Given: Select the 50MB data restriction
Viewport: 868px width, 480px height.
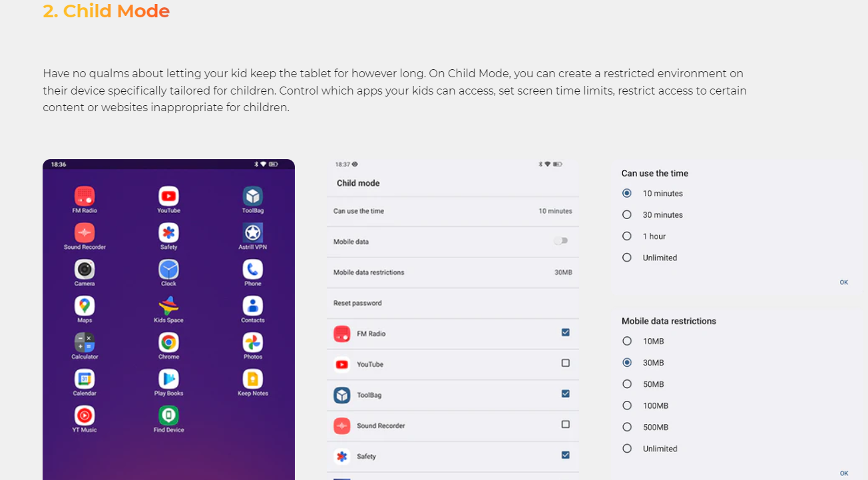Looking at the screenshot, I should pyautogui.click(x=626, y=384).
